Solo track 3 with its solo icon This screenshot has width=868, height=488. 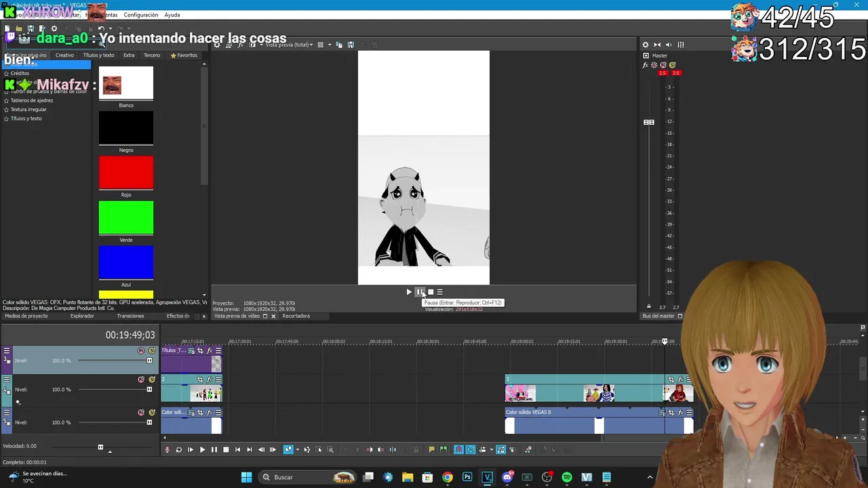coord(152,350)
